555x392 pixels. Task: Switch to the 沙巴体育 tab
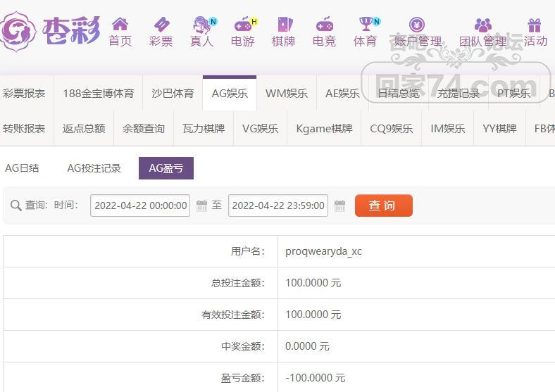point(173,94)
